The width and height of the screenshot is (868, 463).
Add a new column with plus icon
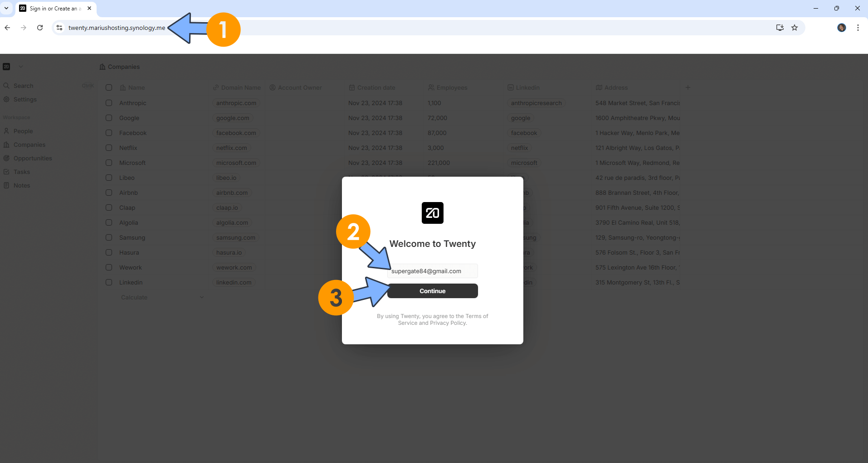(x=688, y=87)
